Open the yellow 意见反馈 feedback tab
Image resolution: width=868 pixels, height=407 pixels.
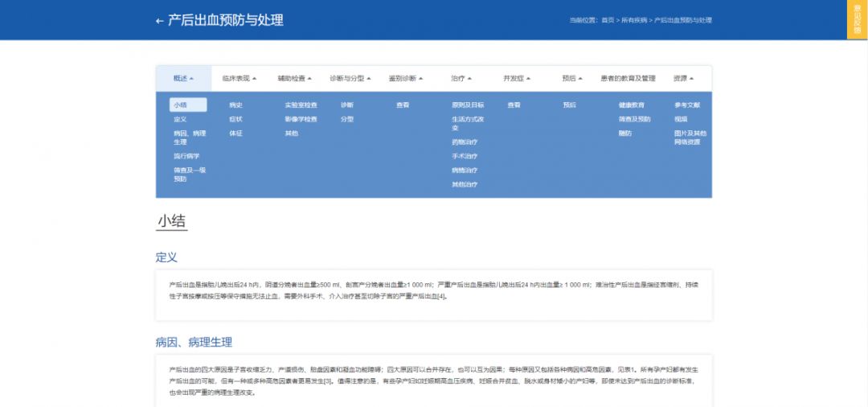coord(857,19)
